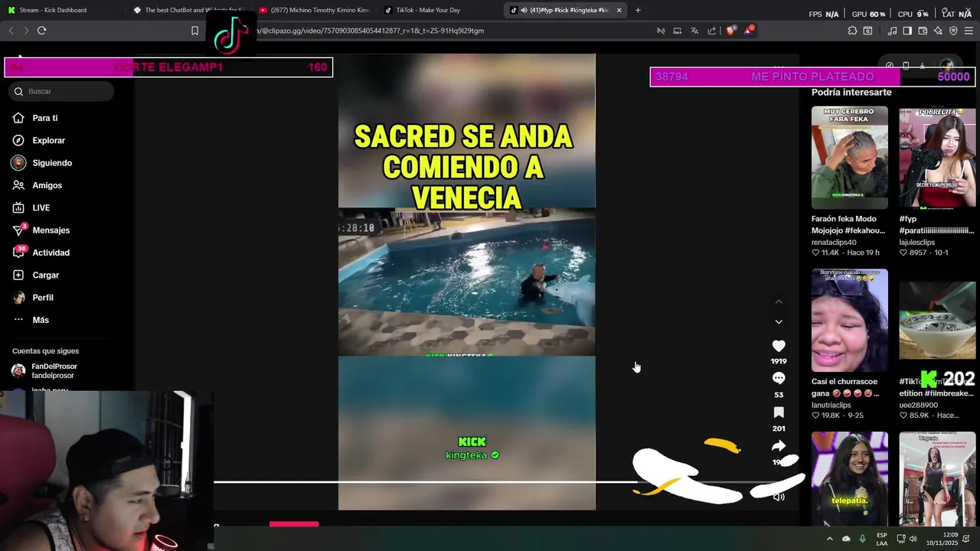Screen dimensions: 980x551
Task: Go to next video with down chevron
Action: pos(779,322)
